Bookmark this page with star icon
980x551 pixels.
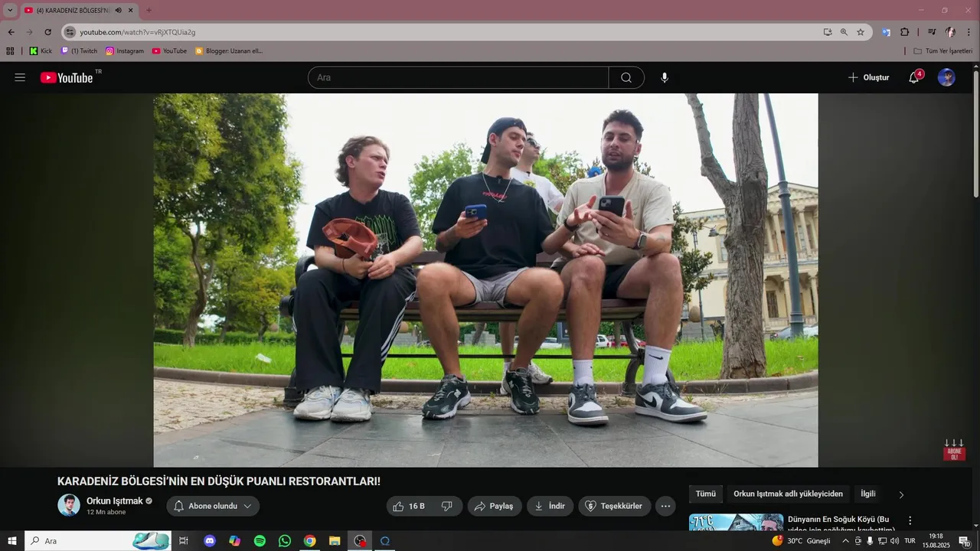coord(861,32)
